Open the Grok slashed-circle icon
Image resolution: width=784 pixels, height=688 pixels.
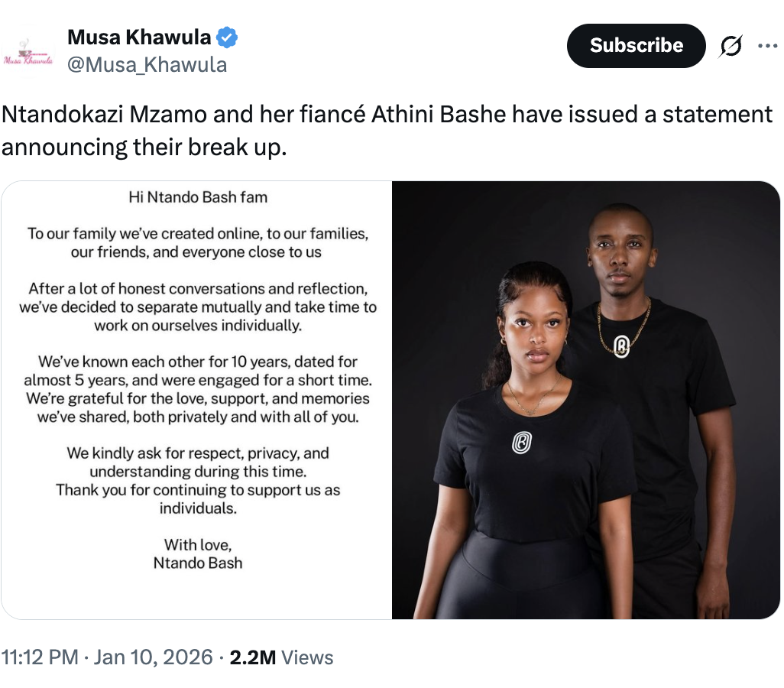coord(731,47)
